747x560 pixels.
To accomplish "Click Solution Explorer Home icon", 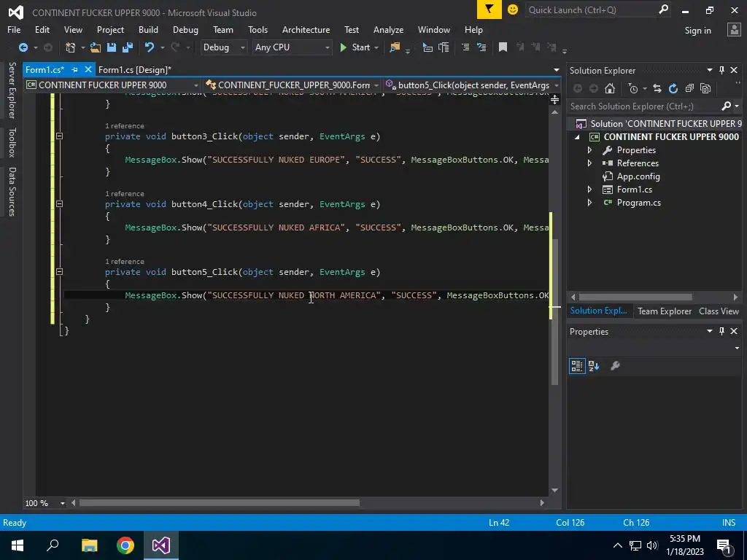I will click(x=610, y=88).
